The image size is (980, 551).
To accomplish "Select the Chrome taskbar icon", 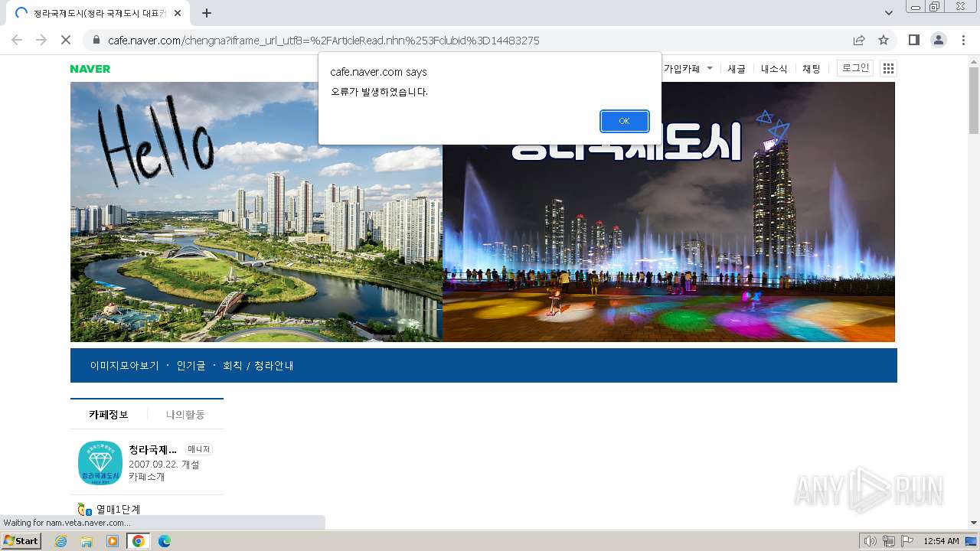I will pyautogui.click(x=139, y=541).
